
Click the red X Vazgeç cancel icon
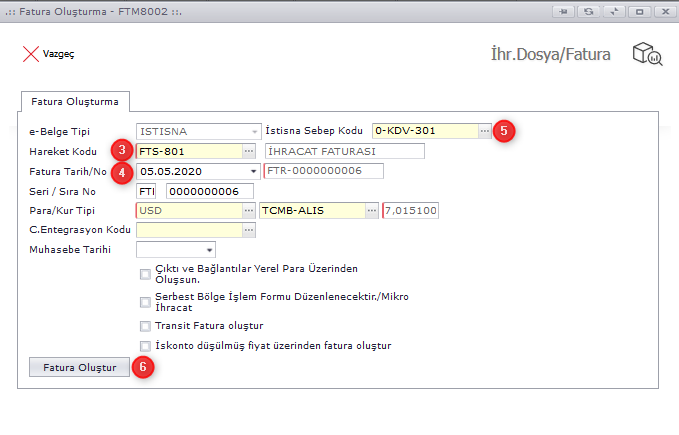[x=30, y=54]
